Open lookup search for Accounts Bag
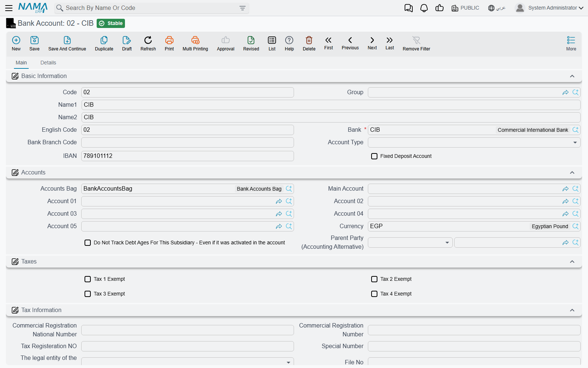Screen dimensions: 588x368 pos(289,189)
